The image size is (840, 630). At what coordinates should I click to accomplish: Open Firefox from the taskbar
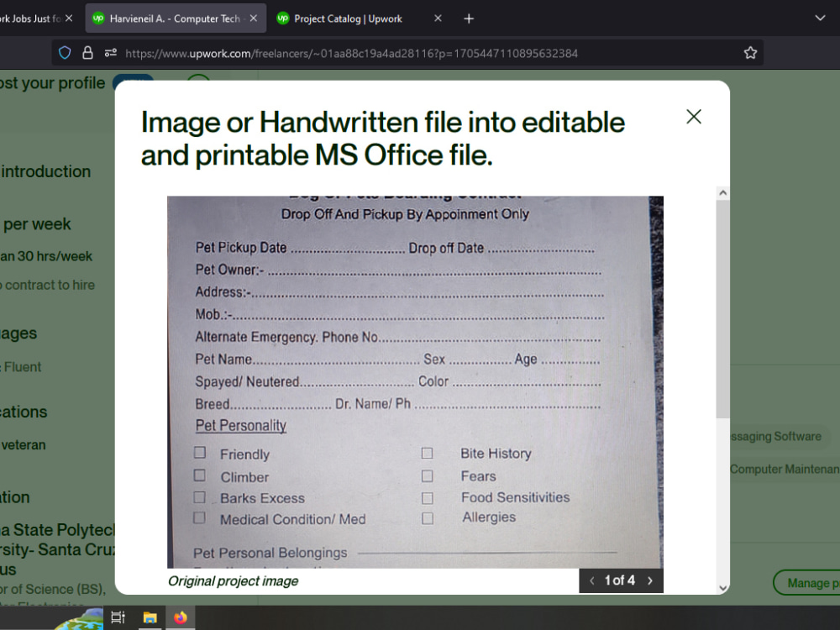pyautogui.click(x=181, y=617)
